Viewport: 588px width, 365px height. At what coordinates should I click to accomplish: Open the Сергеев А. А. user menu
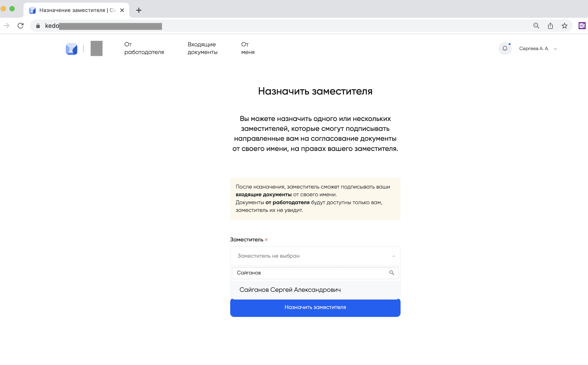(x=538, y=49)
